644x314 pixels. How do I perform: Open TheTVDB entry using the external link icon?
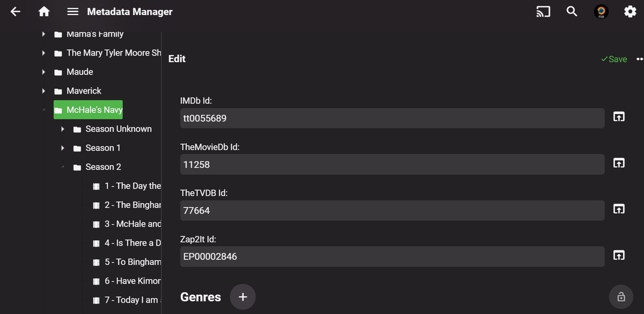619,210
